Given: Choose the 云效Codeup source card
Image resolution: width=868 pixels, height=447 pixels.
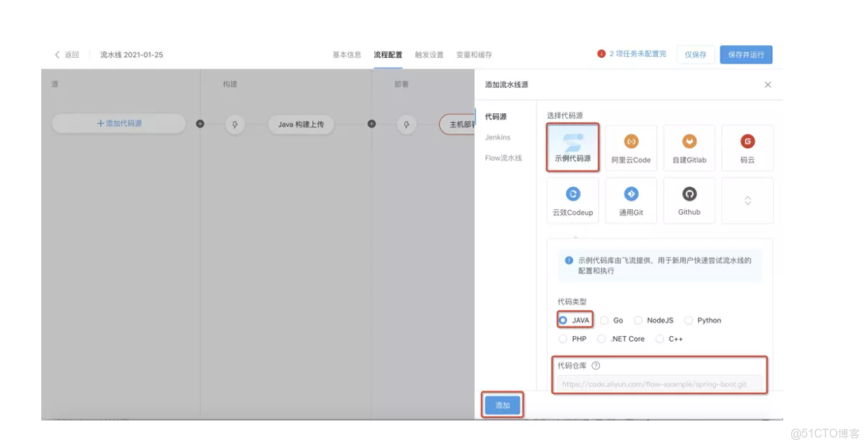Looking at the screenshot, I should [x=572, y=201].
